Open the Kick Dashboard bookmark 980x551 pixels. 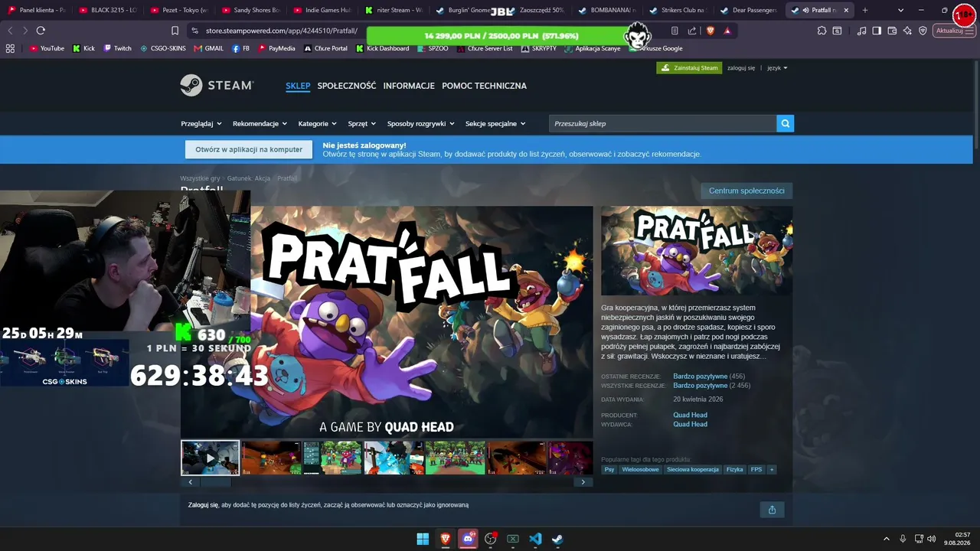coord(382,48)
